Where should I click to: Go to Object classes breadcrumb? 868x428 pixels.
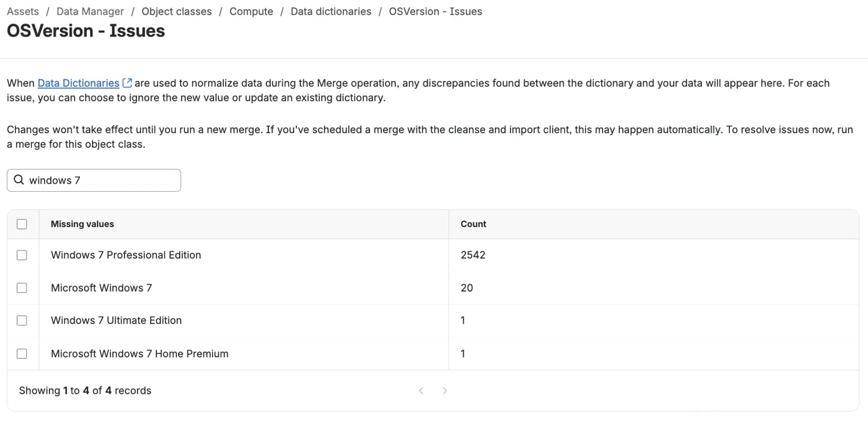176,11
